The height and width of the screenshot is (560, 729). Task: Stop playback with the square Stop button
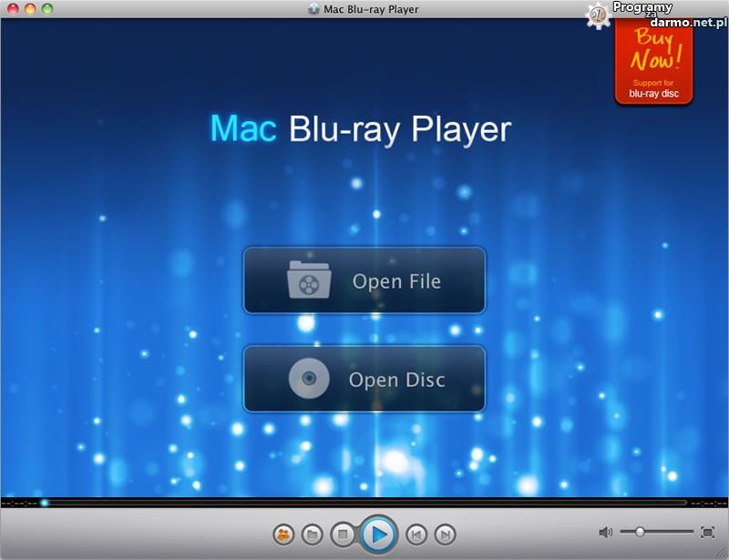(x=343, y=535)
